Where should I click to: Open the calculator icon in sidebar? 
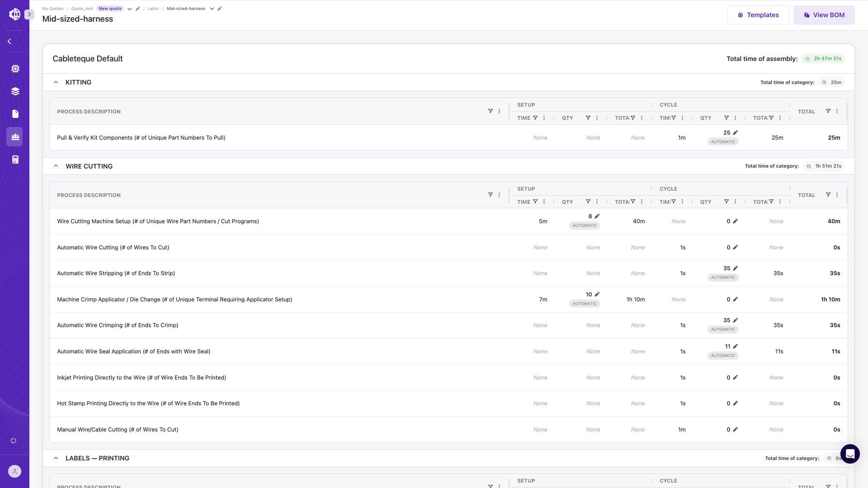click(x=15, y=160)
